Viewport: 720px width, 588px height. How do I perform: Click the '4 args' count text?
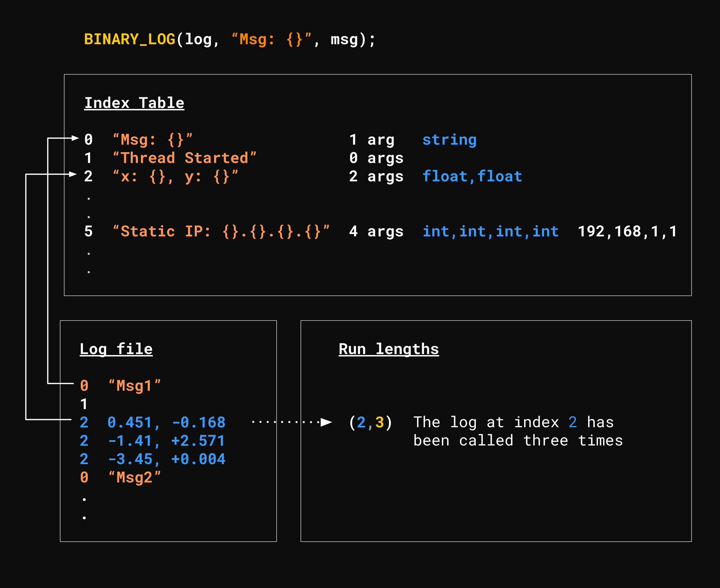[376, 232]
